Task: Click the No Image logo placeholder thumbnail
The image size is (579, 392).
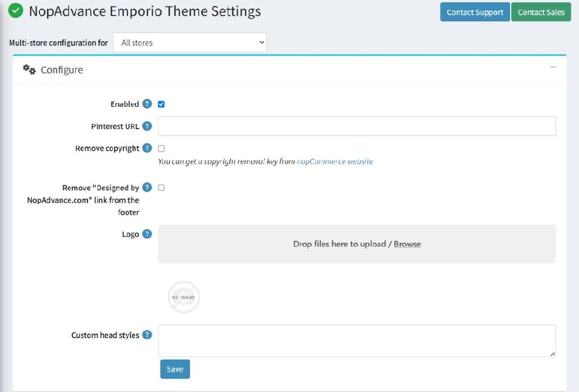Action: coord(184,297)
